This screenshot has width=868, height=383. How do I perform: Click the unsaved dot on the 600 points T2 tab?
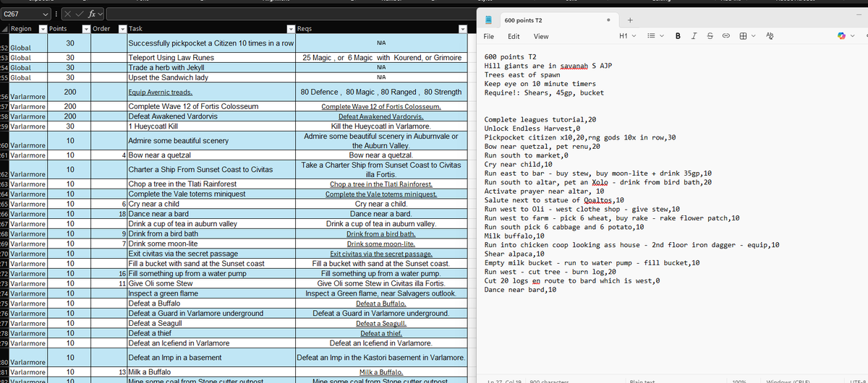607,20
